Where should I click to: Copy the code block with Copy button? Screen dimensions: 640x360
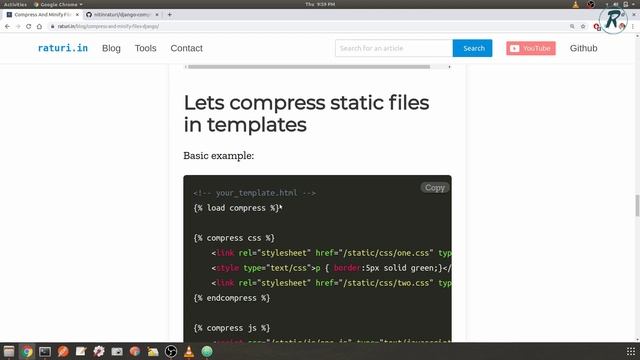pyautogui.click(x=435, y=188)
